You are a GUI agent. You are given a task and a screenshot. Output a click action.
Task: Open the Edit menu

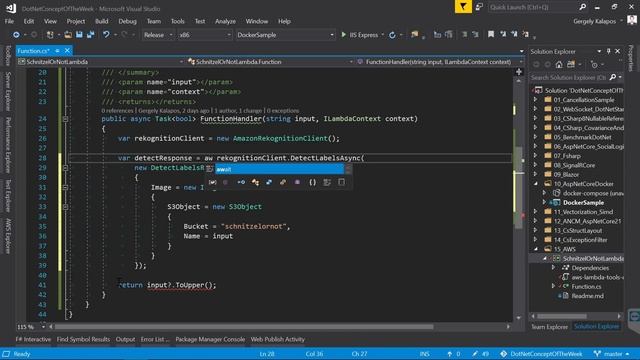29,21
